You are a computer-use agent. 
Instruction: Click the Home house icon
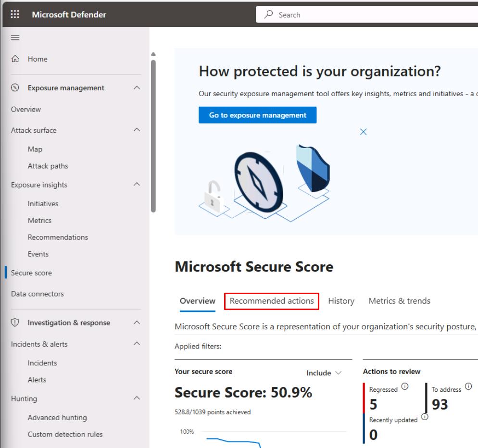pyautogui.click(x=15, y=59)
